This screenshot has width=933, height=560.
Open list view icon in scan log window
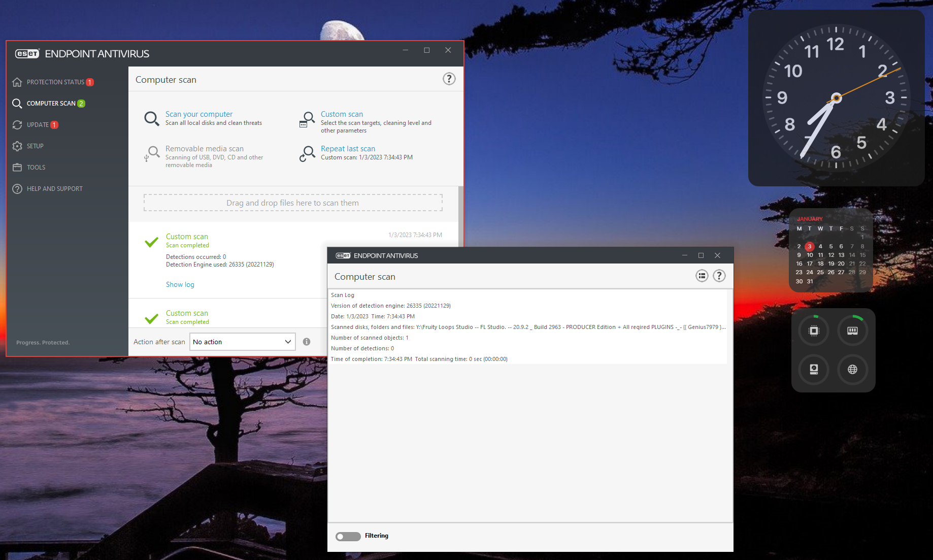click(x=702, y=276)
